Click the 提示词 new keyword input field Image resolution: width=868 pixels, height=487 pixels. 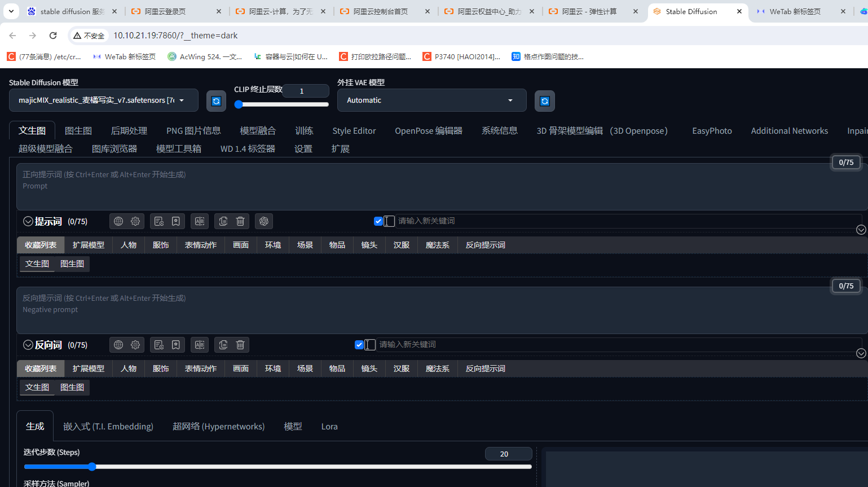pyautogui.click(x=629, y=221)
